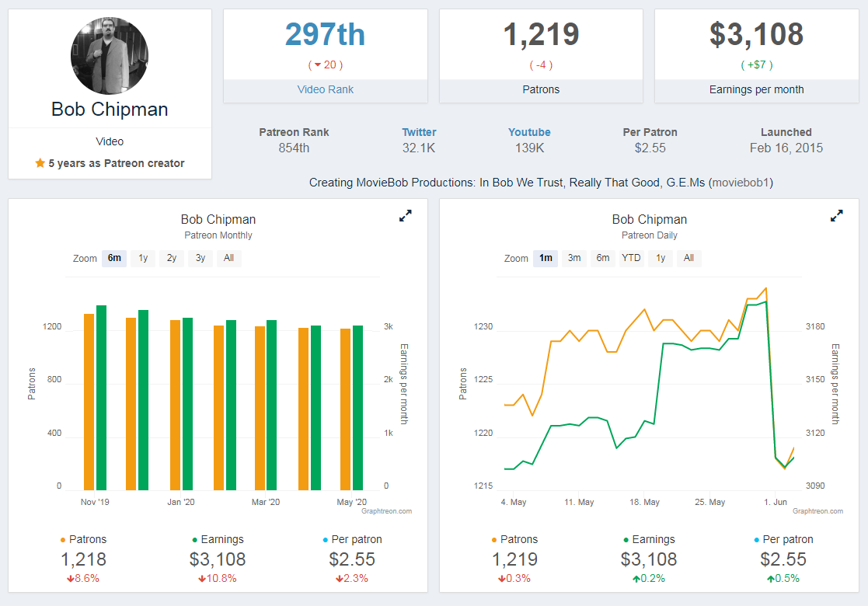Screen dimensions: 868x606
Task: Click the Video category label under the name
Action: 110,141
